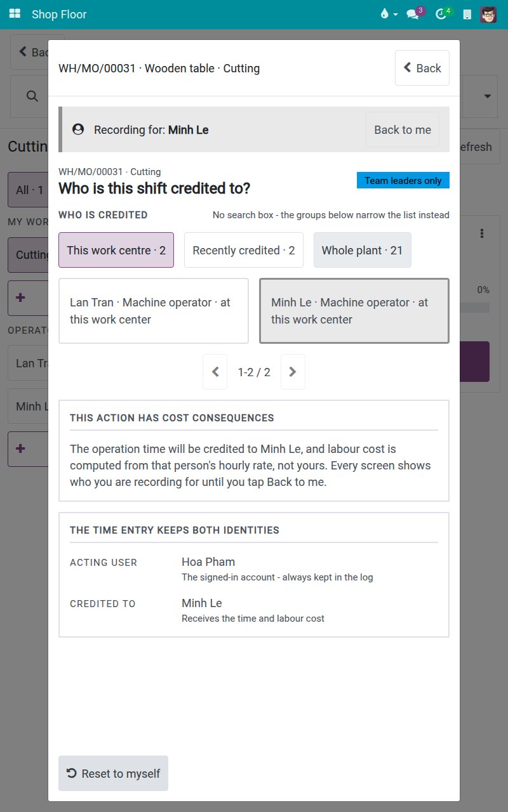Go to next page of operators

(x=293, y=372)
